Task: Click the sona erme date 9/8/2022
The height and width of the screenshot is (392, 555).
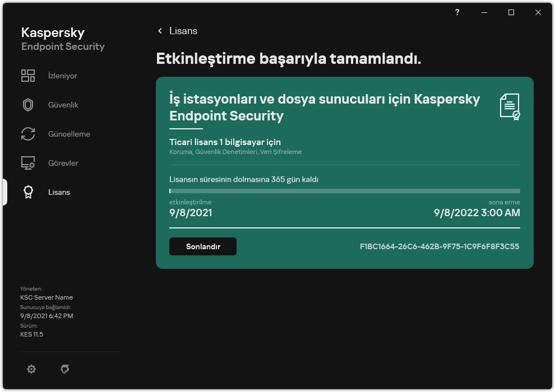Action: pos(476,213)
